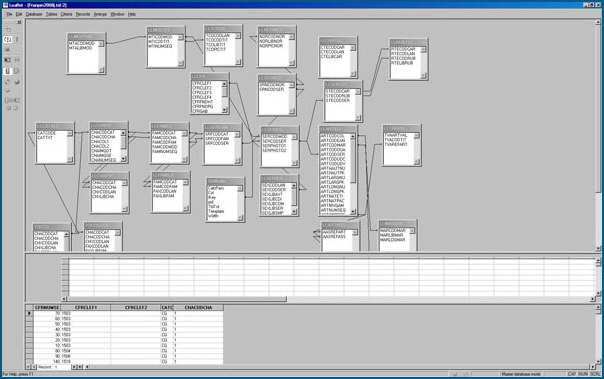Click first empty cell of criteria grid
Image resolution: width=604 pixels, height=379 pixels.
click(x=81, y=261)
